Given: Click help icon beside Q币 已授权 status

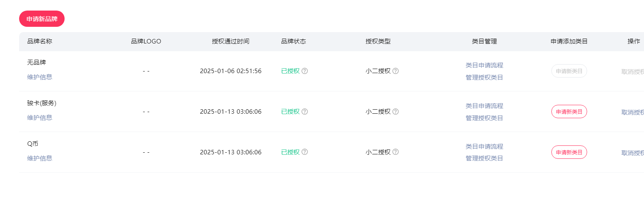Looking at the screenshot, I should click(x=305, y=152).
